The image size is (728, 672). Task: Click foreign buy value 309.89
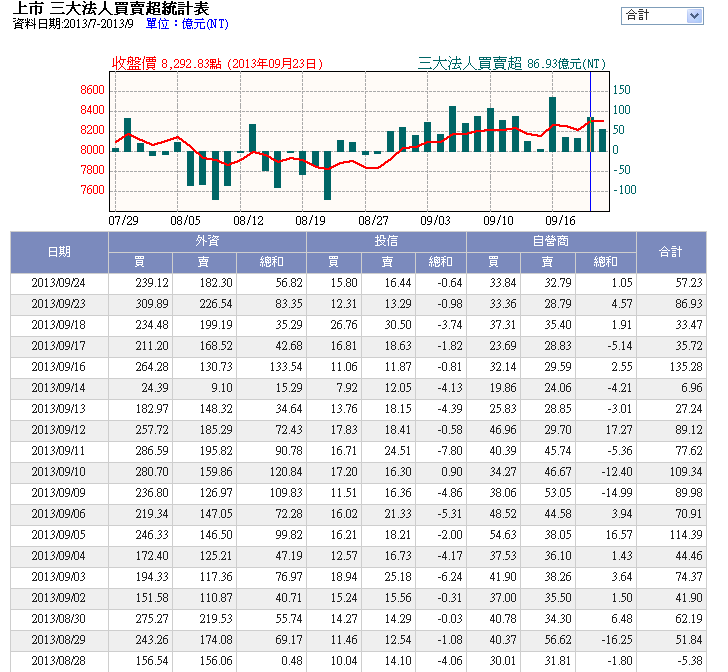click(152, 304)
